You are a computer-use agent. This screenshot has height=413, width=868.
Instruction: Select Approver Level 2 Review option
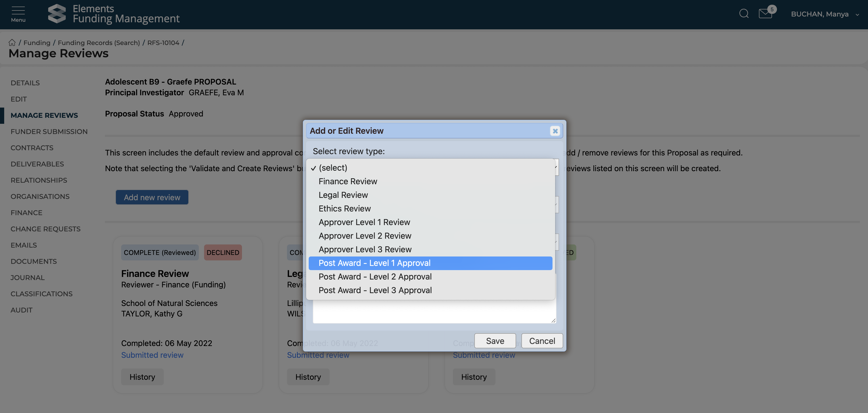point(365,236)
